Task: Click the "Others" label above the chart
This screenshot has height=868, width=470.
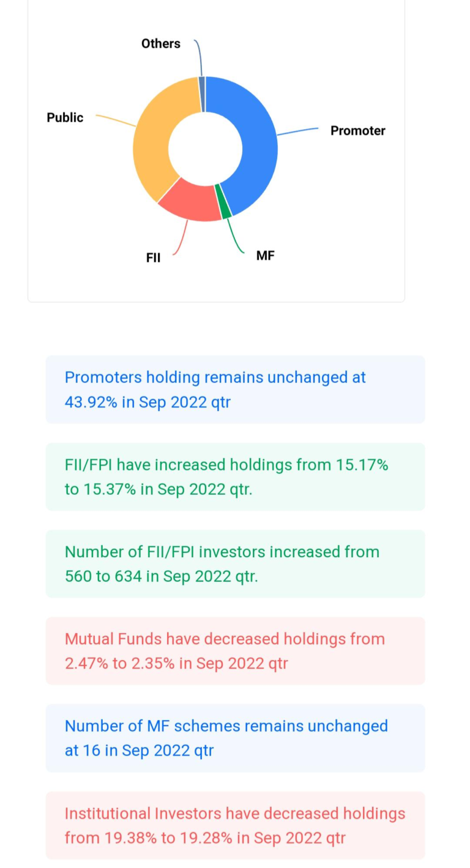Action: [x=161, y=43]
